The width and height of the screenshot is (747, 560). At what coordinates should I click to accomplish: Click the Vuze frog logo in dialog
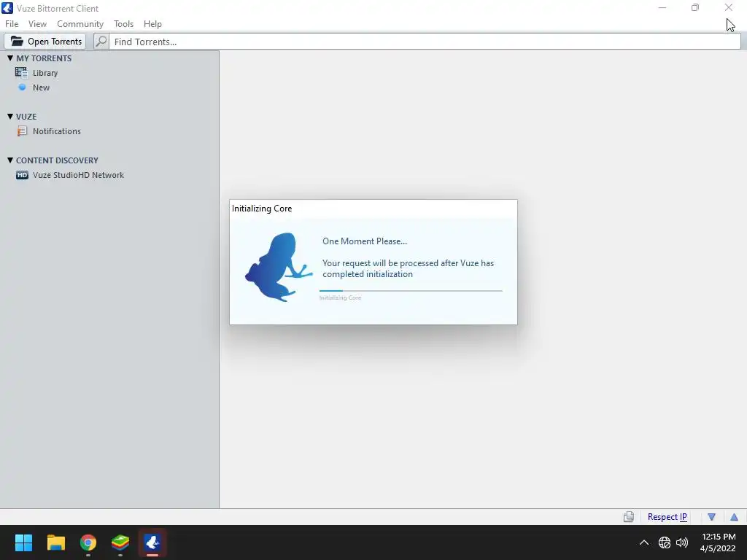click(x=279, y=267)
